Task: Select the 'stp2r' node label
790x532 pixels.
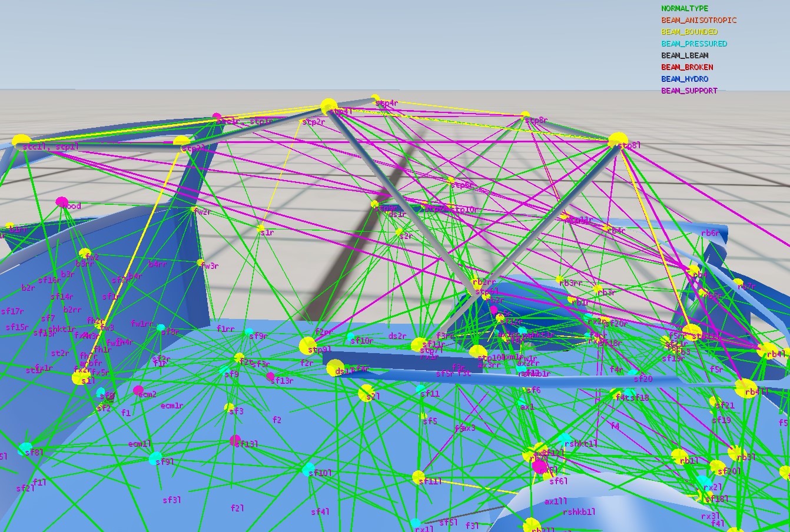Action: pyautogui.click(x=313, y=122)
